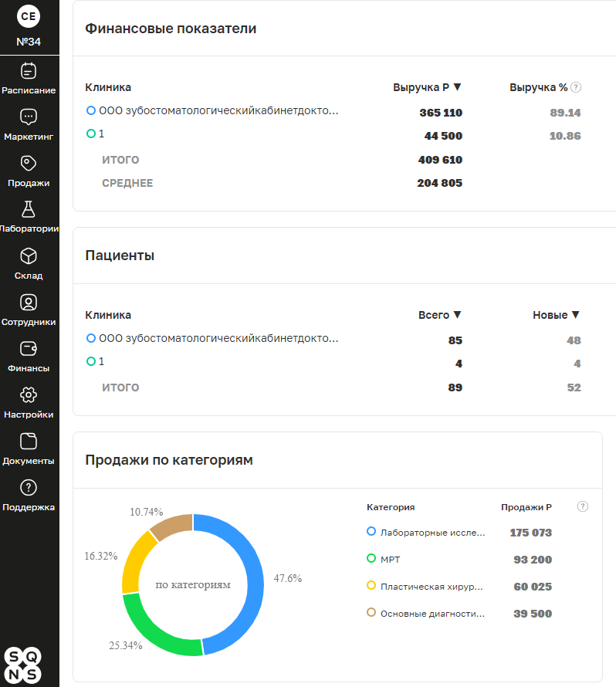The height and width of the screenshot is (687, 616).
Task: Click sales value 60 025
Action: (x=533, y=587)
